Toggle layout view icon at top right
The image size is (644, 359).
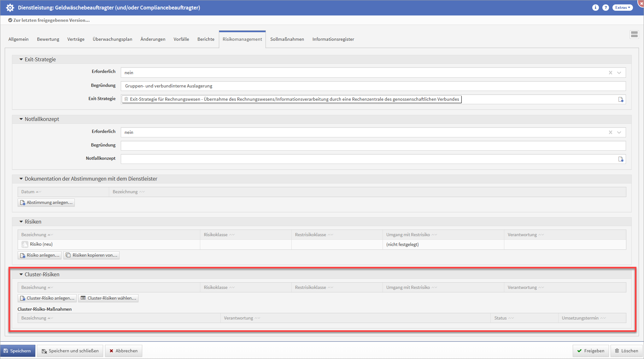point(634,34)
